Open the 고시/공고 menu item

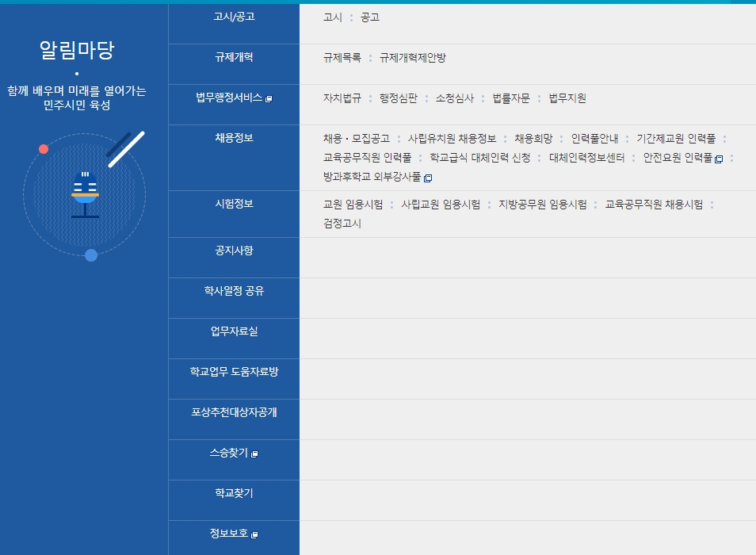(234, 16)
